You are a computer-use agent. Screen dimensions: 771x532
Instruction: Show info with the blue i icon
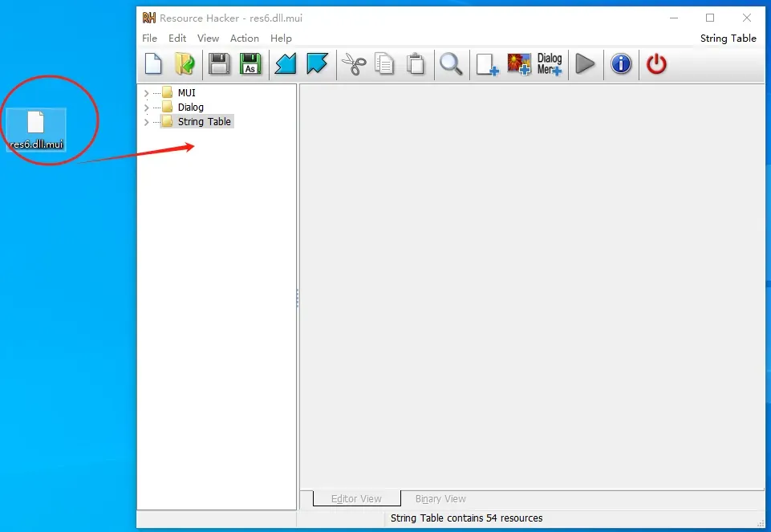tap(621, 64)
